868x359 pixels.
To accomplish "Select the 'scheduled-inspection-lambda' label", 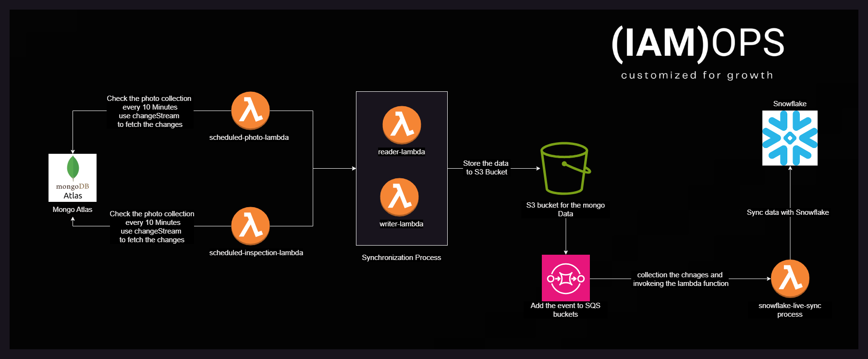I will tap(256, 253).
